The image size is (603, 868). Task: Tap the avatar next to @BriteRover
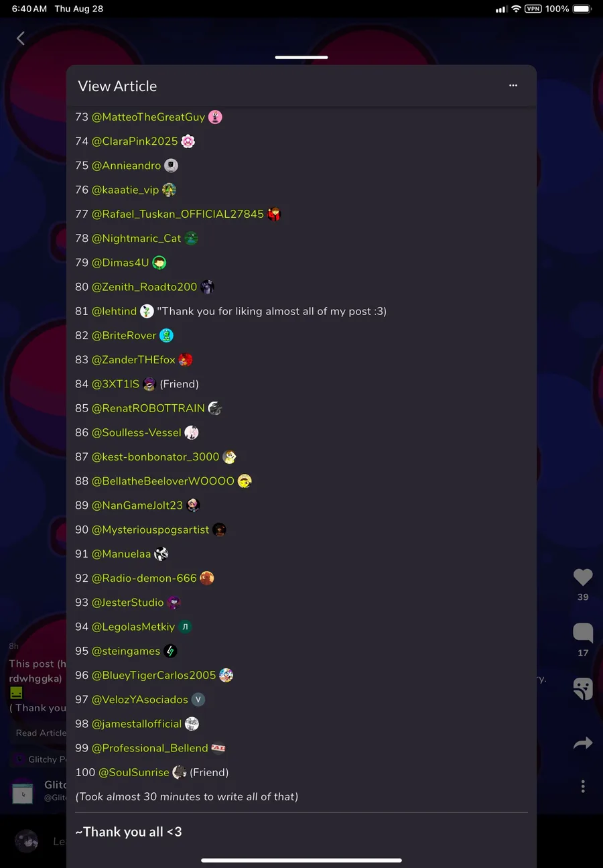tap(167, 335)
